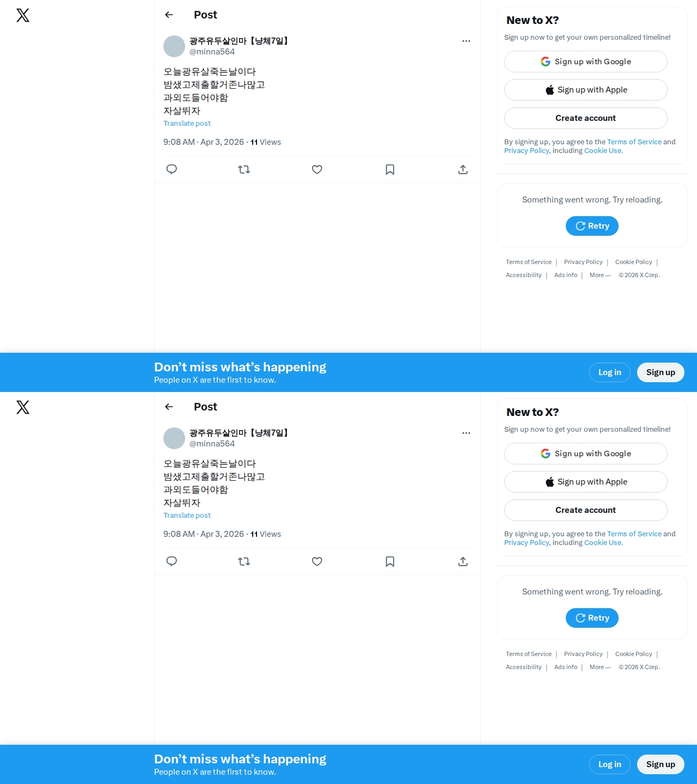Open the upper Terms of Service footer link

tap(529, 262)
